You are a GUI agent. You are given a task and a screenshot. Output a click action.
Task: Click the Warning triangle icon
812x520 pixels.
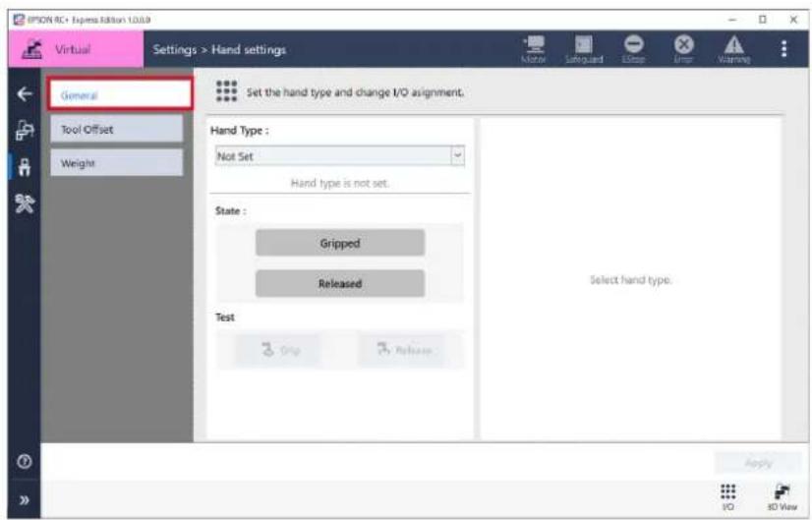point(733,49)
